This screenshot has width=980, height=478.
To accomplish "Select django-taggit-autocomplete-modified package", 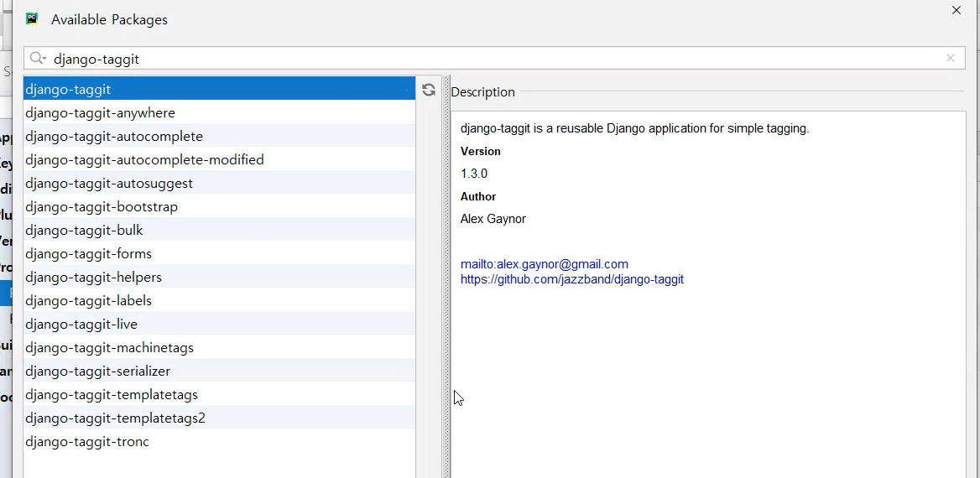I will coord(219,159).
